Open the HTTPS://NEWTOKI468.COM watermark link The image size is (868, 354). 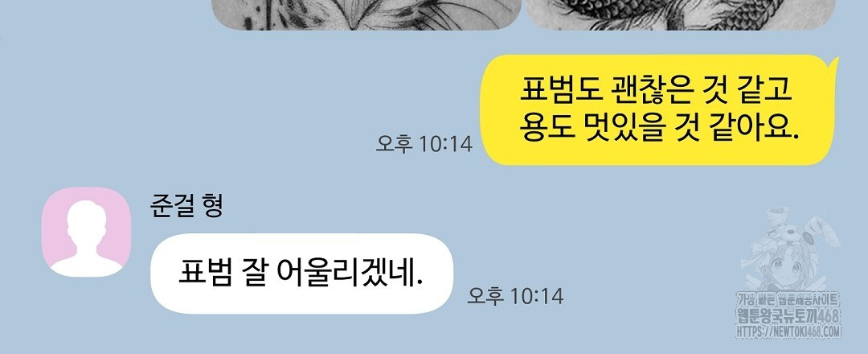(788, 331)
